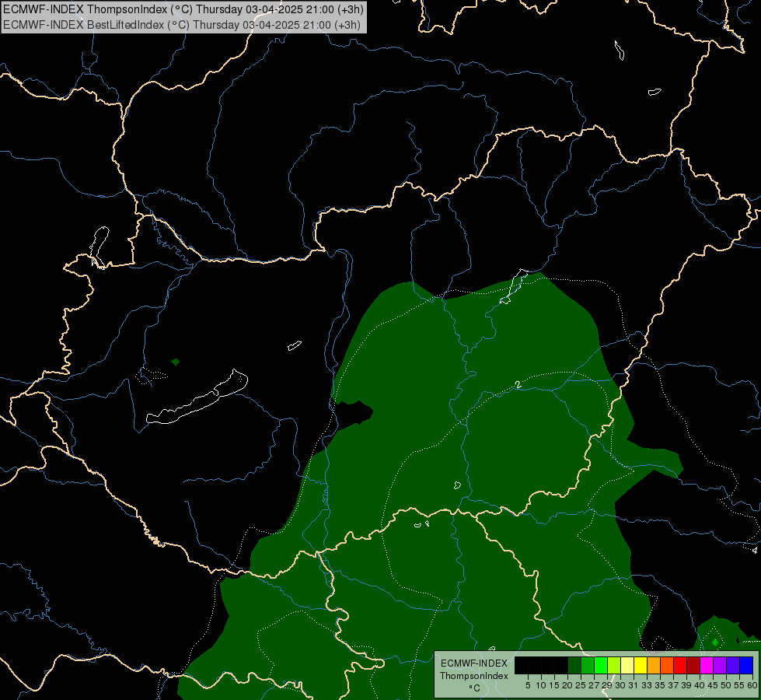This screenshot has height=700, width=761.
Task: Click the ECMWF-INDEX label in the legend
Action: 473,663
